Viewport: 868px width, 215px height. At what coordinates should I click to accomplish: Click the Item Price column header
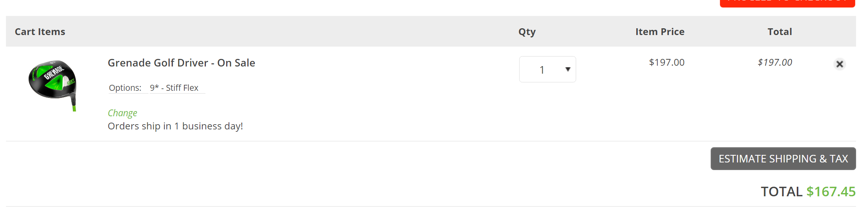659,32
